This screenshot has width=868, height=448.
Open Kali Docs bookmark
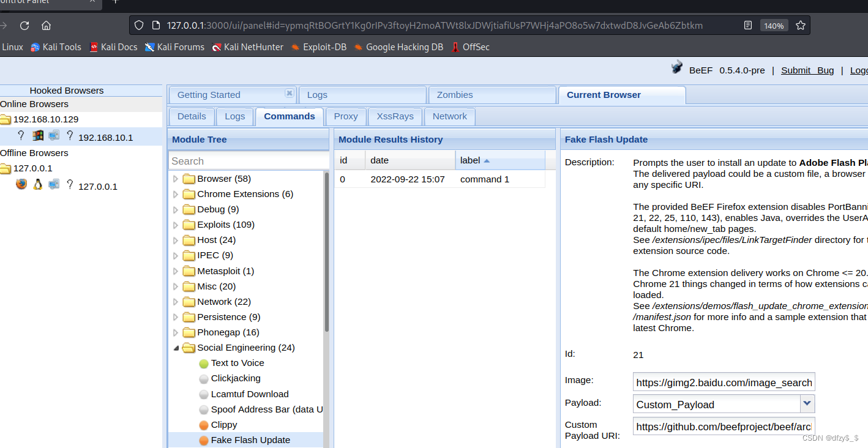tap(113, 47)
